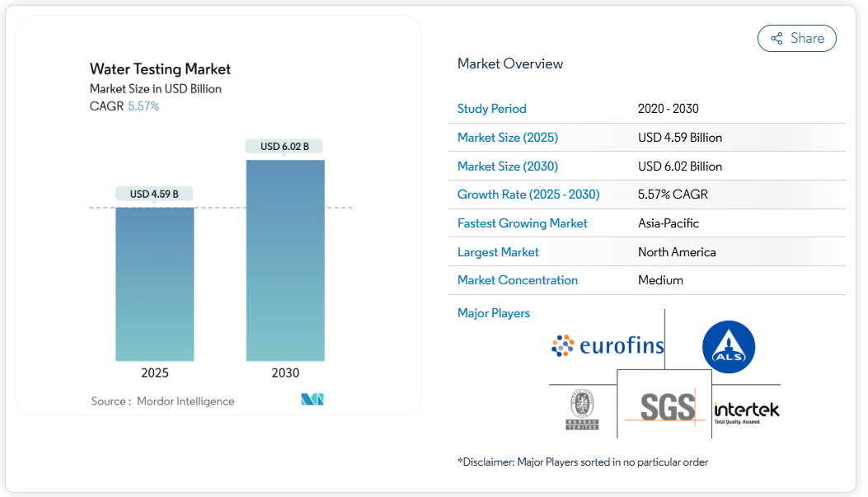Select the Study Period row label

(491, 109)
